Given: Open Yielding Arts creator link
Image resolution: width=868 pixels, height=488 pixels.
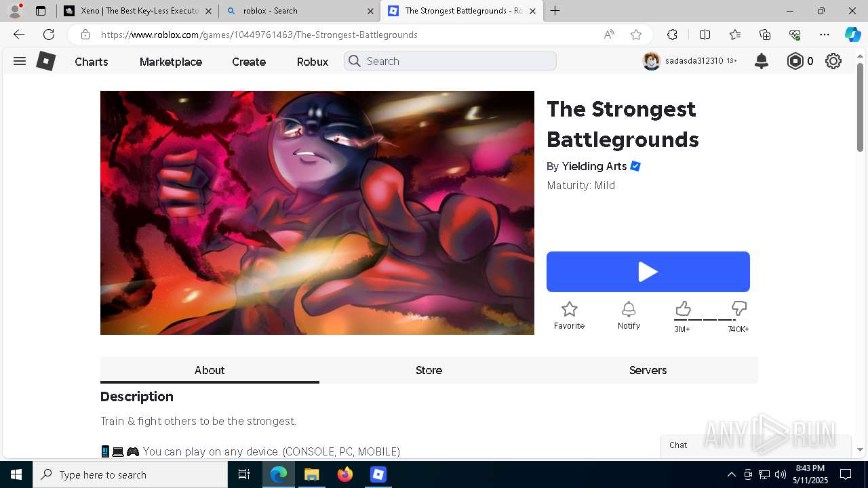Looking at the screenshot, I should pyautogui.click(x=594, y=166).
